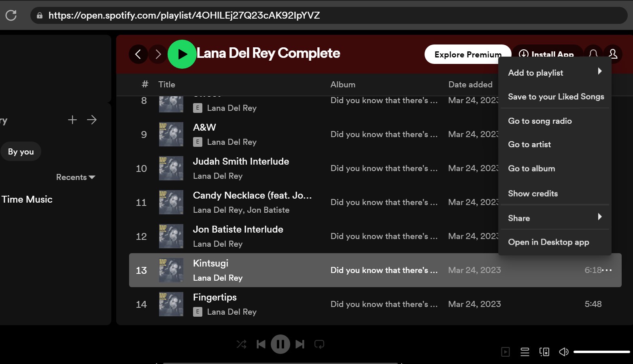Choose Show credits from the context menu
The image size is (633, 364).
pos(555,193)
